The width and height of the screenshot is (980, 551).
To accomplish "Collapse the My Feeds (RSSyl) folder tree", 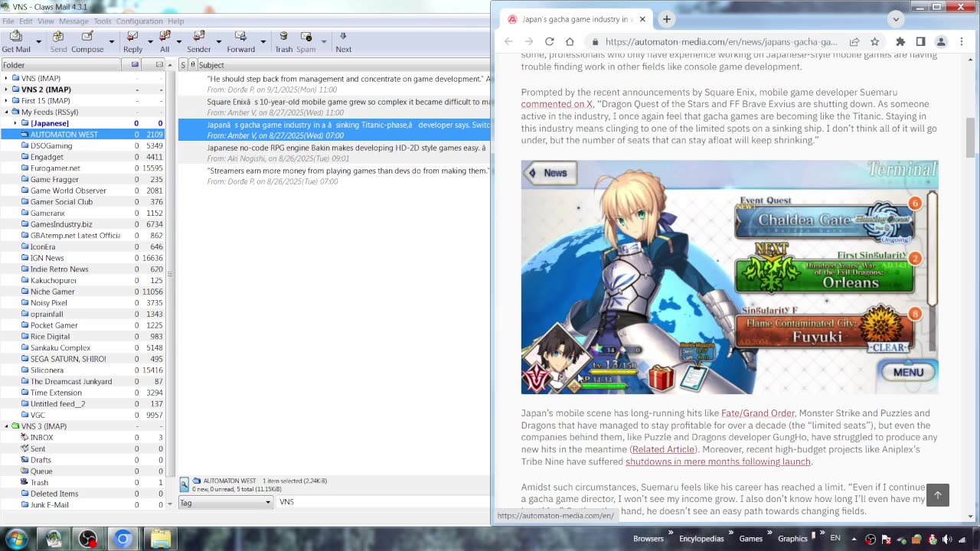I will 6,112.
